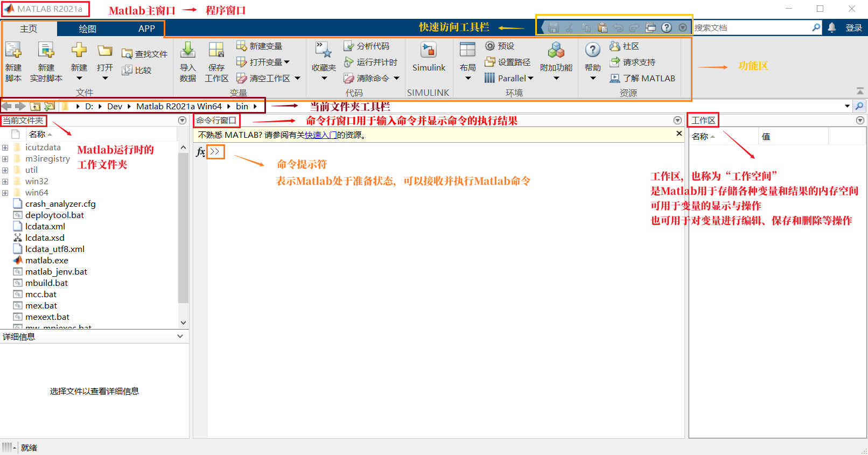This screenshot has height=455, width=868.
Task: Expand the win32 folder tree node
Action: [5, 181]
